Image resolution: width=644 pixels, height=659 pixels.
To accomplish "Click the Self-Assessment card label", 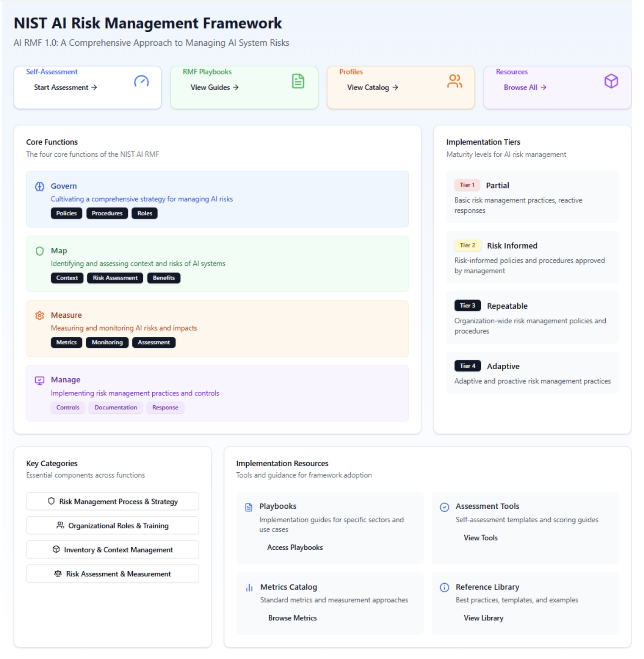I will coord(52,72).
